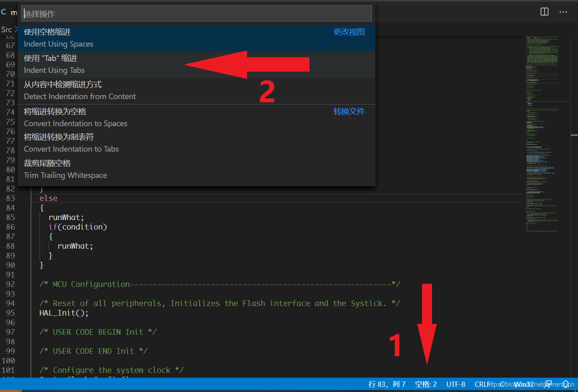Image resolution: width=578 pixels, height=392 pixels.
Task: Click the MCU Configuration comment line
Action: tap(220, 284)
